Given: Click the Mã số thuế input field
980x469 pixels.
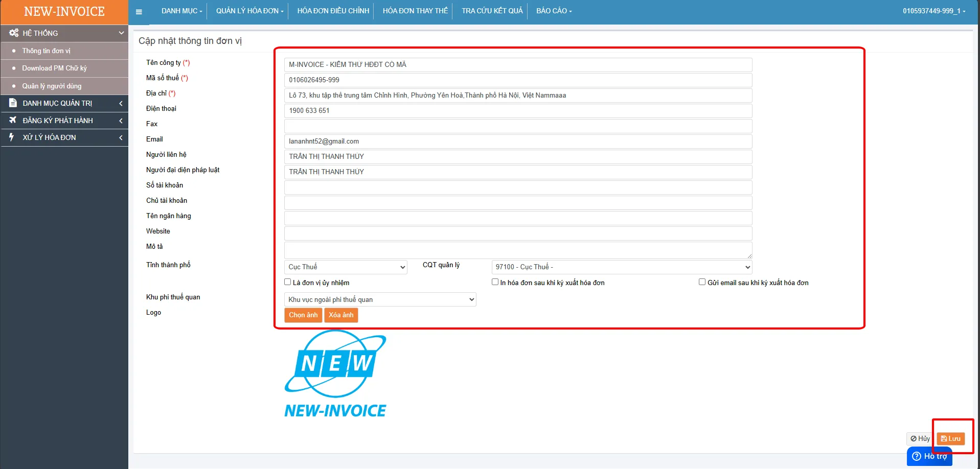Looking at the screenshot, I should (x=518, y=80).
